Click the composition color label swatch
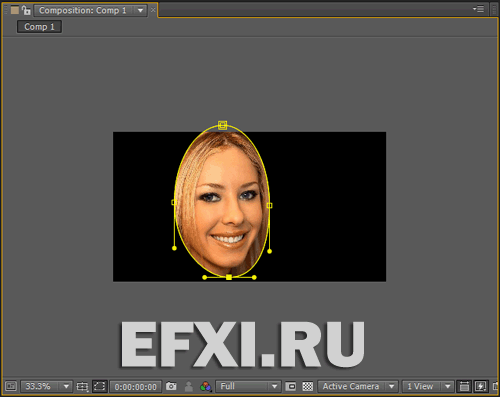Screen dimensions: 500x397 [15, 10]
